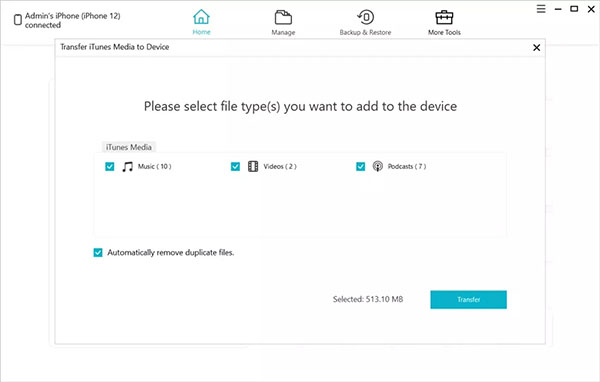Close the Transfer iTunes Media dialog

(x=536, y=47)
